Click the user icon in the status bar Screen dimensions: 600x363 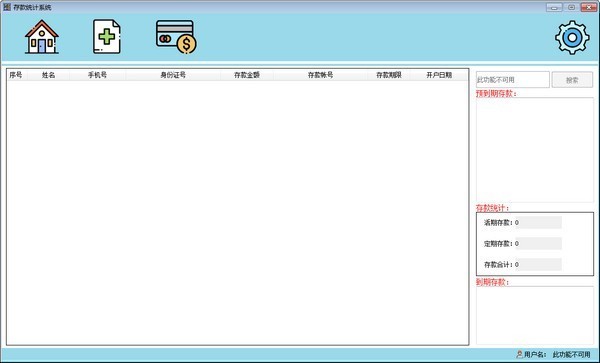519,355
